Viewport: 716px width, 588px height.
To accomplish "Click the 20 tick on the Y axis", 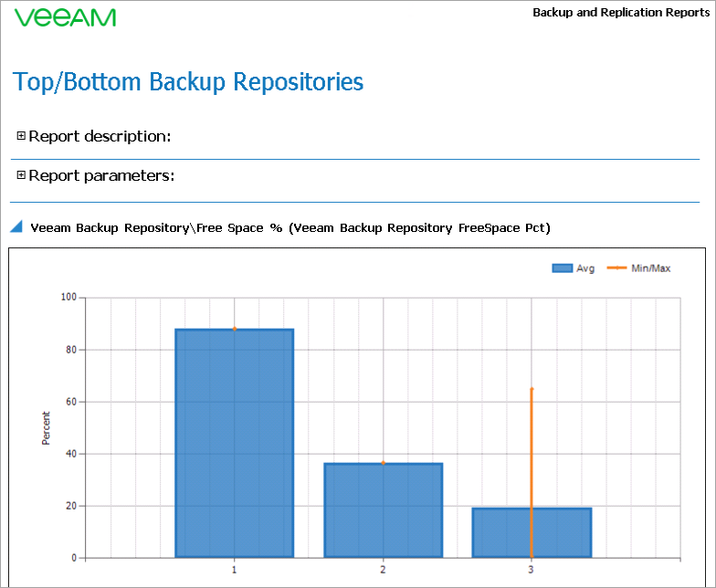I will pos(71,506).
